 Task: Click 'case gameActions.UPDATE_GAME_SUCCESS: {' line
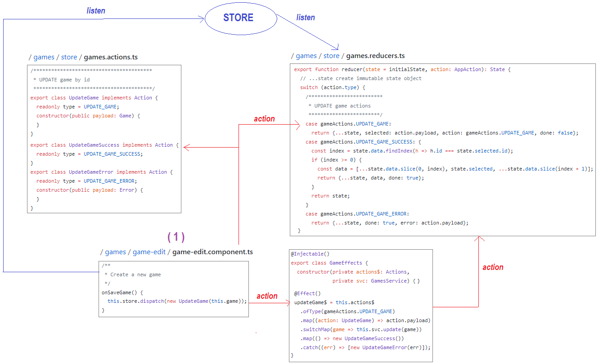(x=363, y=142)
